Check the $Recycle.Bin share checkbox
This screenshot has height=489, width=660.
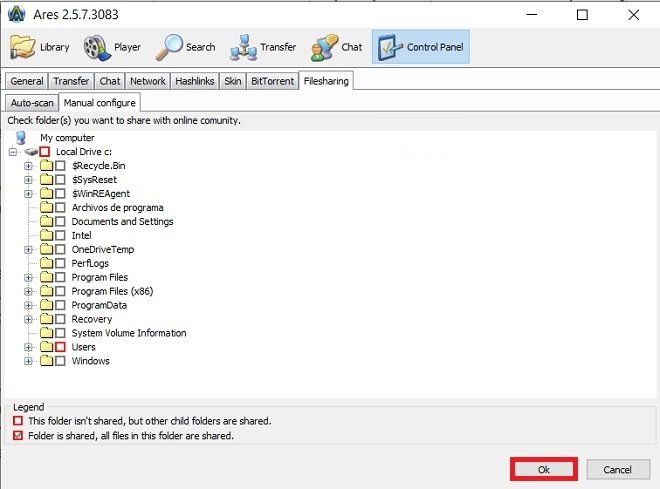(x=60, y=165)
